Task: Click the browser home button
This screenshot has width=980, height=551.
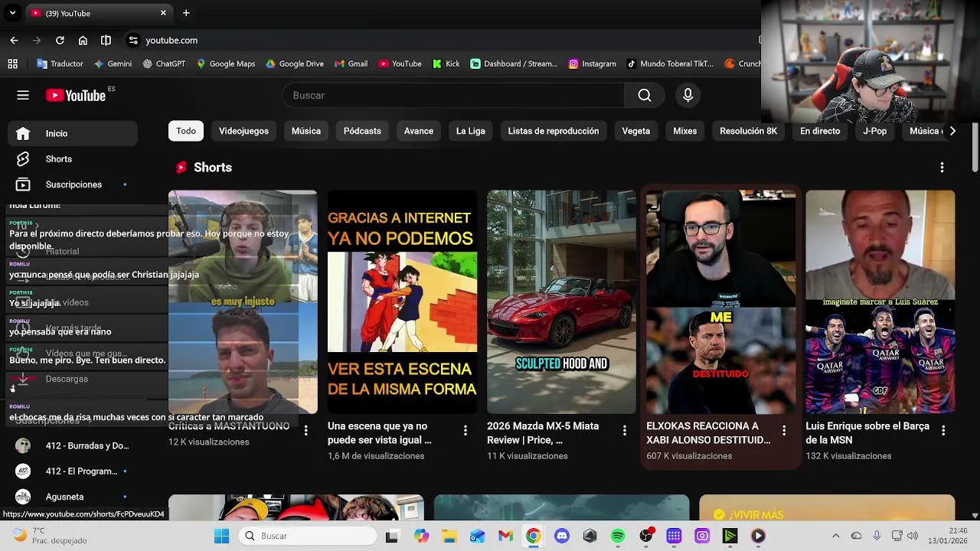Action: [83, 40]
